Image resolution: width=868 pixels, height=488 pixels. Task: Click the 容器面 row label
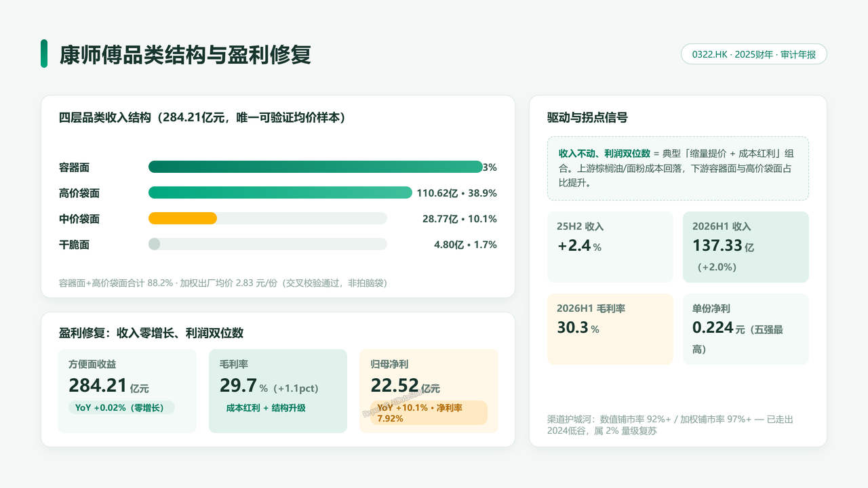(x=75, y=167)
